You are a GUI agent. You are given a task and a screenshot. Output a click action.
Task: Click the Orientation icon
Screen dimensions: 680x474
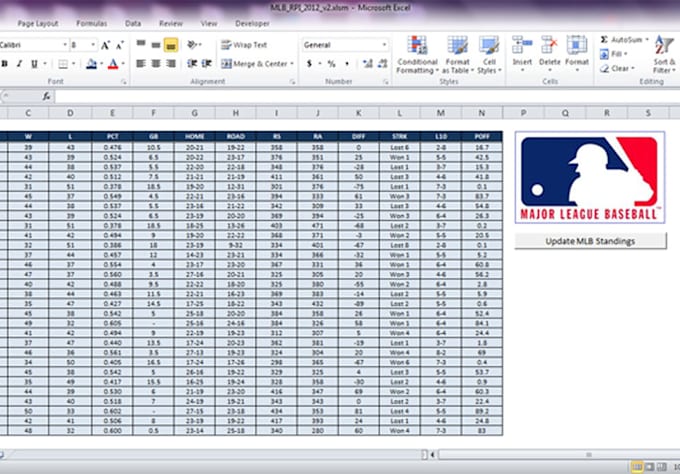point(191,44)
